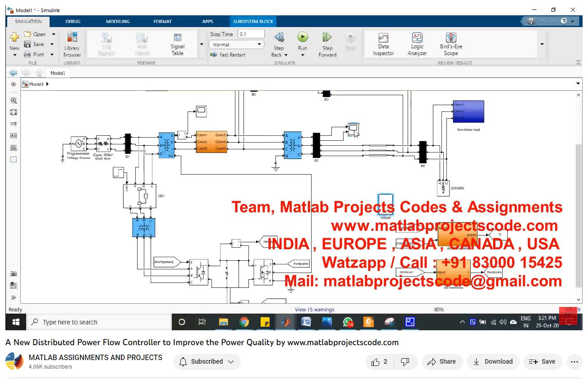This screenshot has width=588, height=379.
Task: Click the Download button below video
Action: click(x=493, y=361)
